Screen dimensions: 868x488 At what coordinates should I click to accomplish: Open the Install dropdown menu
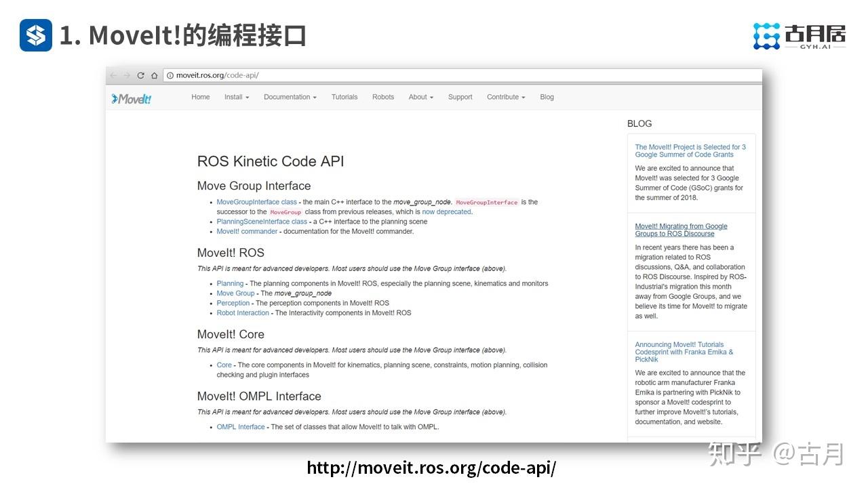click(x=236, y=97)
